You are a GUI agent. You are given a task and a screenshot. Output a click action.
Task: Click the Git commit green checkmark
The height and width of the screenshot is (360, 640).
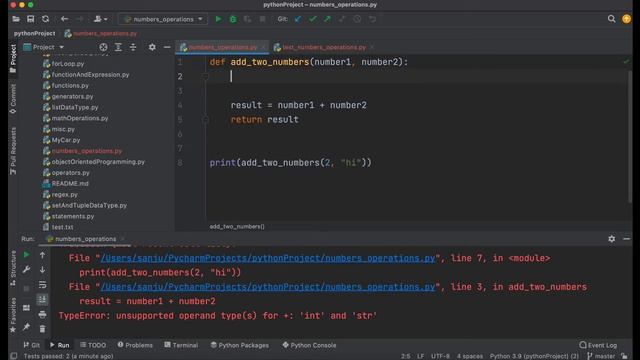coord(313,19)
